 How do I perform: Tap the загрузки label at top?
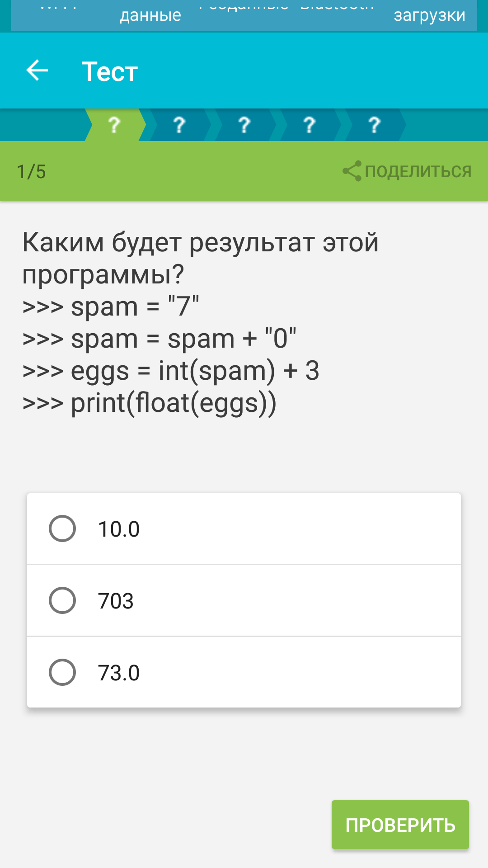coord(429,15)
